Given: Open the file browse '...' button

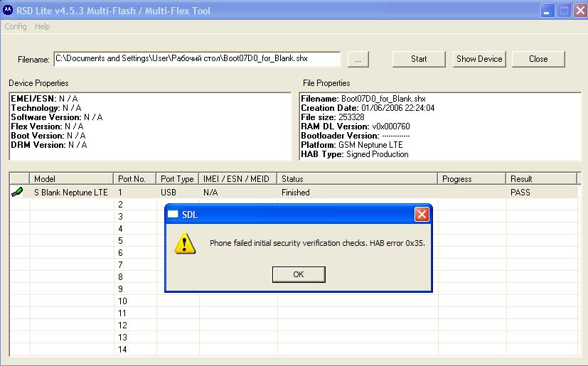Looking at the screenshot, I should point(358,59).
